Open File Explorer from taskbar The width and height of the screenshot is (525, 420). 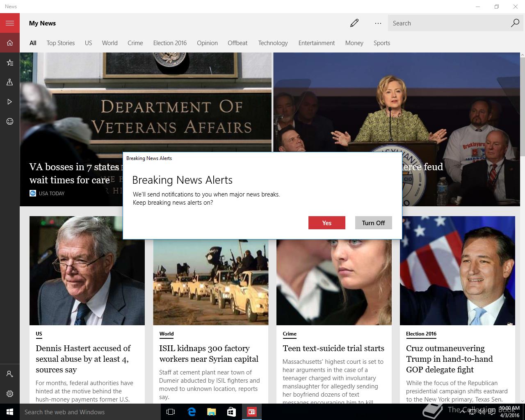(211, 412)
